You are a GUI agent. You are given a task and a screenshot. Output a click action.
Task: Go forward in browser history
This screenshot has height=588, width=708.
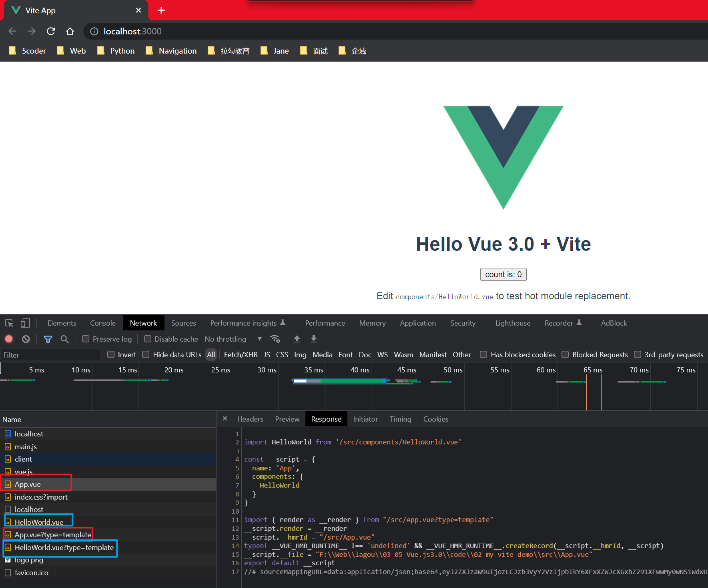coord(32,31)
